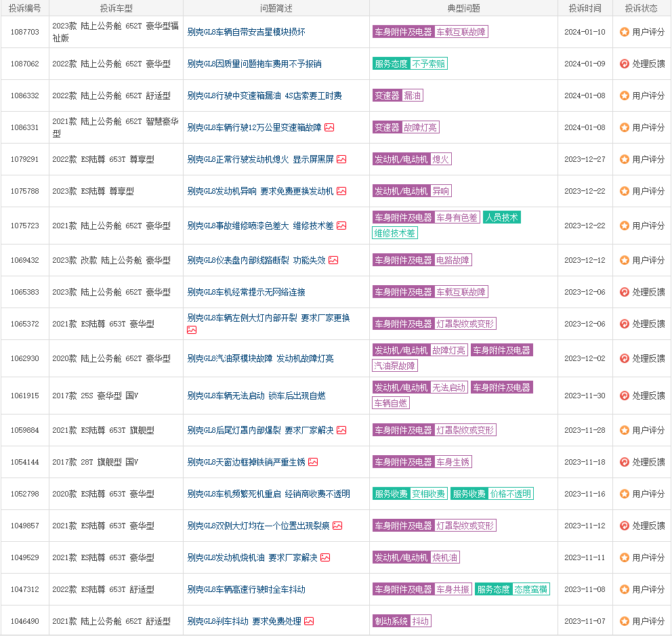Click picture icon next to 刹车抖动 要求免费处理
The image size is (672, 636).
(x=309, y=621)
